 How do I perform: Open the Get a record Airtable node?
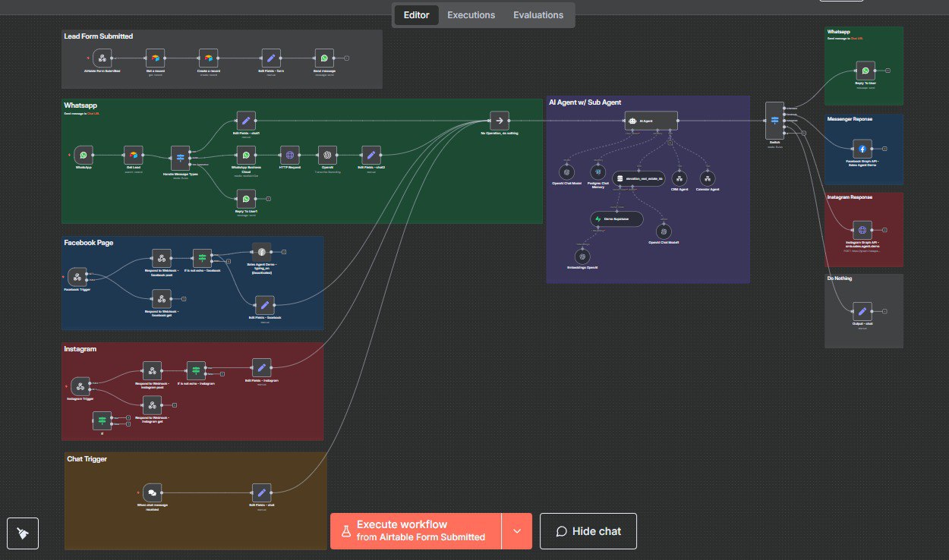click(x=155, y=58)
